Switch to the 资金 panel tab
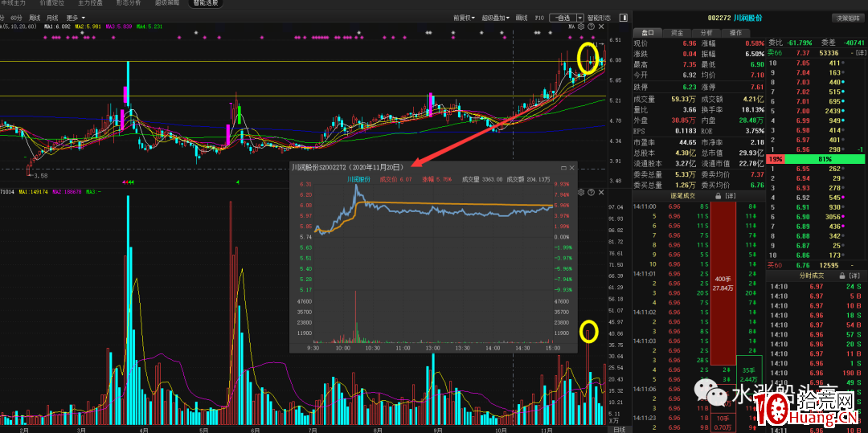This screenshot has height=433, width=868. point(676,33)
